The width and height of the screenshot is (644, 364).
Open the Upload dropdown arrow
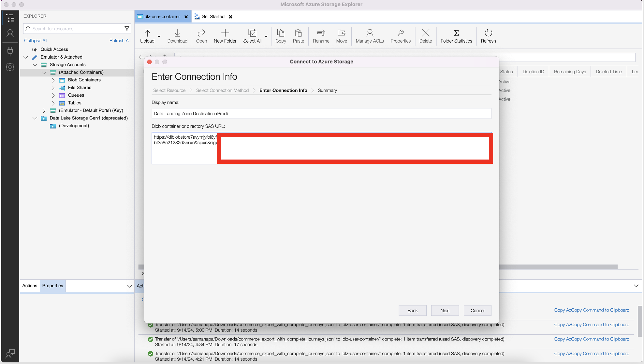coord(159,36)
